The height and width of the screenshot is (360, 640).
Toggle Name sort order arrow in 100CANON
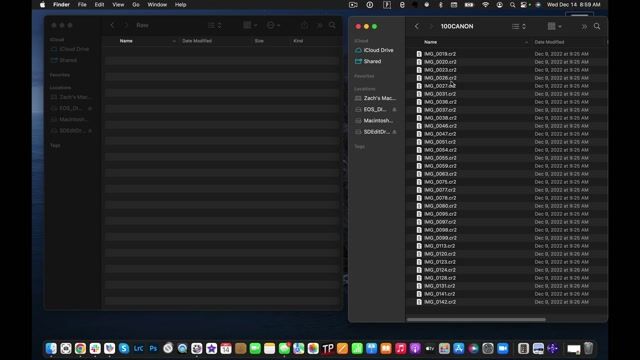[x=526, y=42]
